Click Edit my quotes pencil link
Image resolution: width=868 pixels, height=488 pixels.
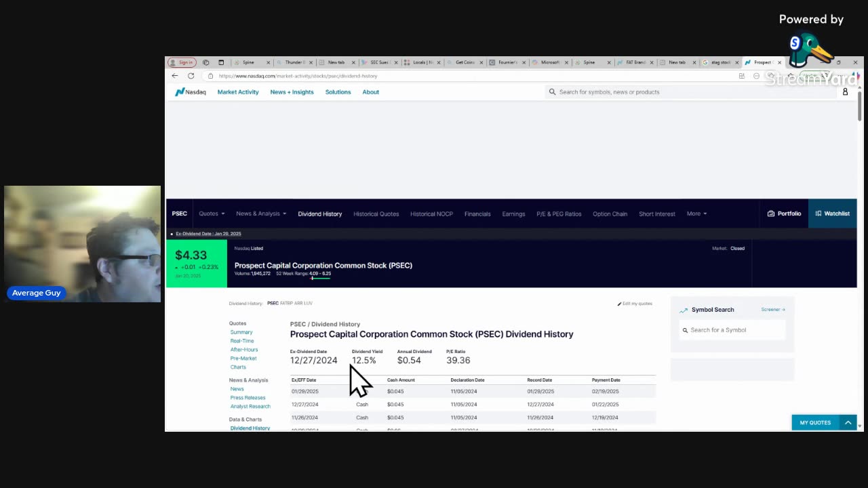[635, 304]
